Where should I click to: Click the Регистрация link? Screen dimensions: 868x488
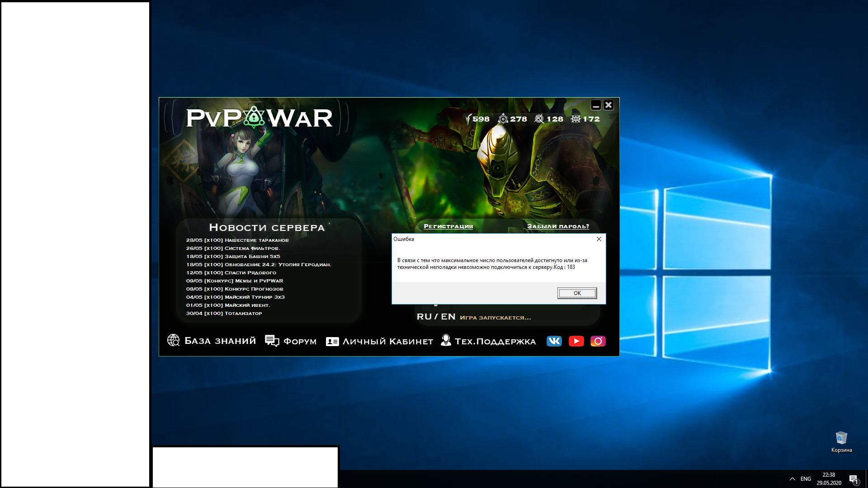click(448, 226)
